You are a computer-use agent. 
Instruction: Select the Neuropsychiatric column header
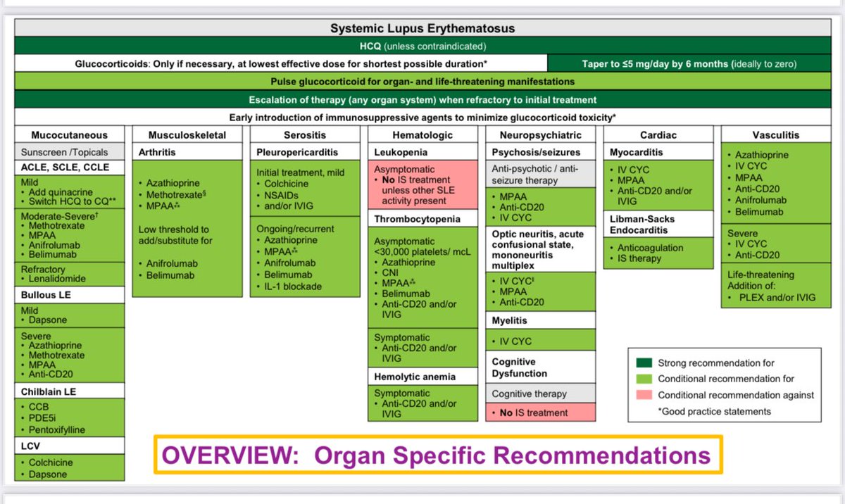[x=540, y=134]
